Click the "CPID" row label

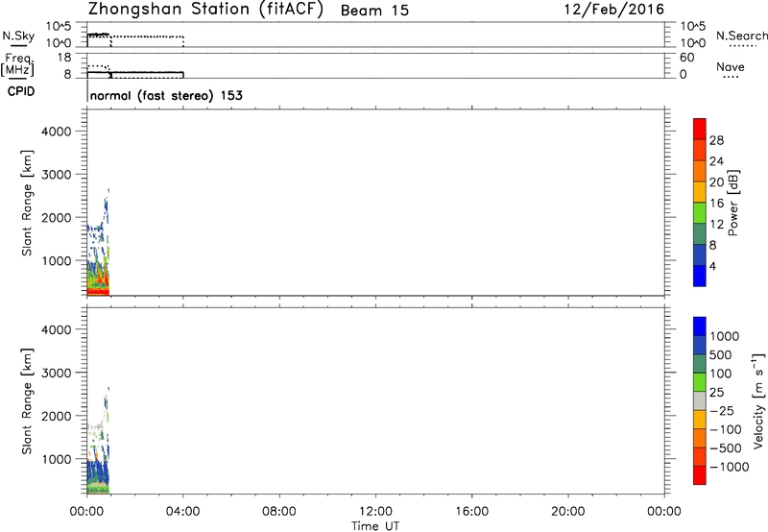[21, 91]
